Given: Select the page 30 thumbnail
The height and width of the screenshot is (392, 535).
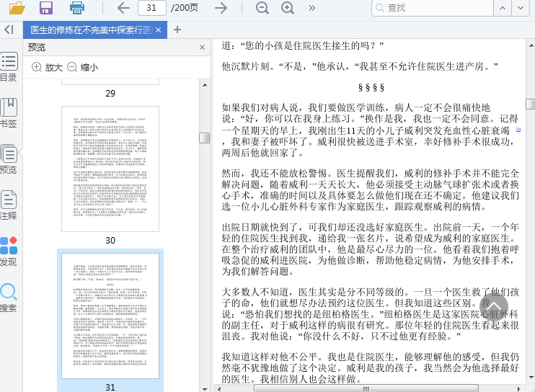Looking at the screenshot, I should (x=110, y=169).
